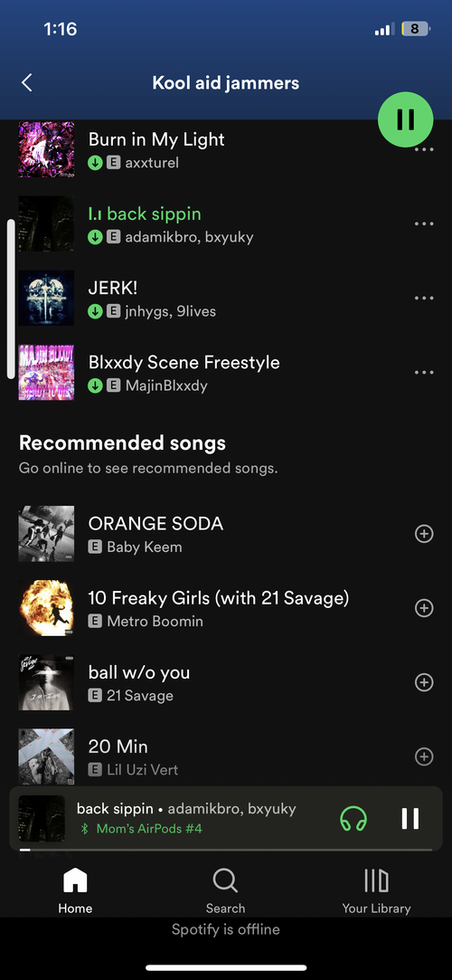Screen dimensions: 452x980
Task: Pause the song from the mini player
Action: click(410, 818)
